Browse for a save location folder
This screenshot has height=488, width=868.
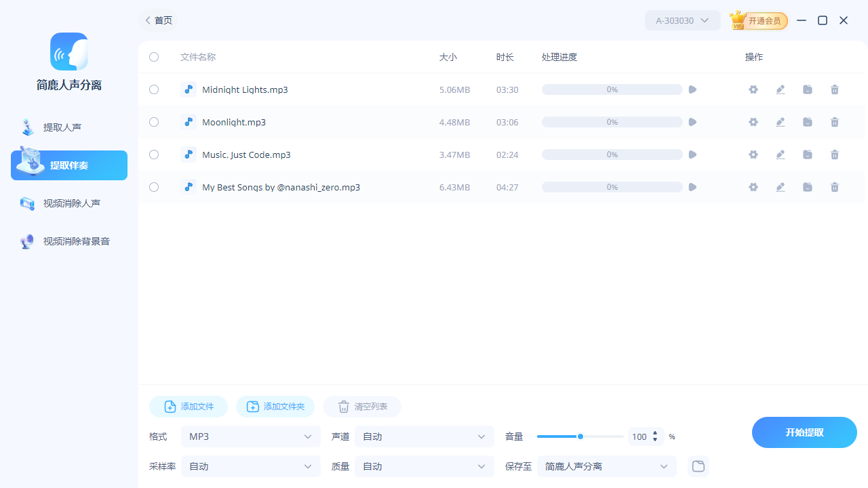point(698,466)
